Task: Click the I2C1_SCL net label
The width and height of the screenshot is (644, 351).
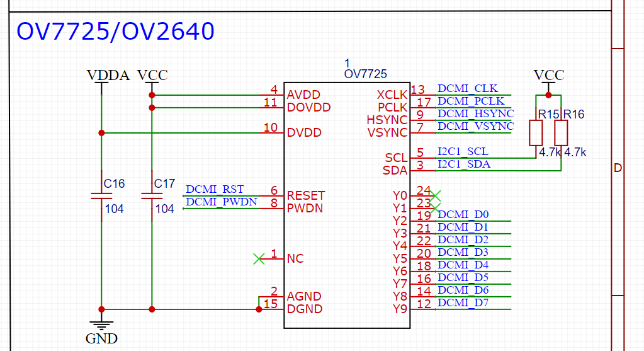Action: pos(463,151)
